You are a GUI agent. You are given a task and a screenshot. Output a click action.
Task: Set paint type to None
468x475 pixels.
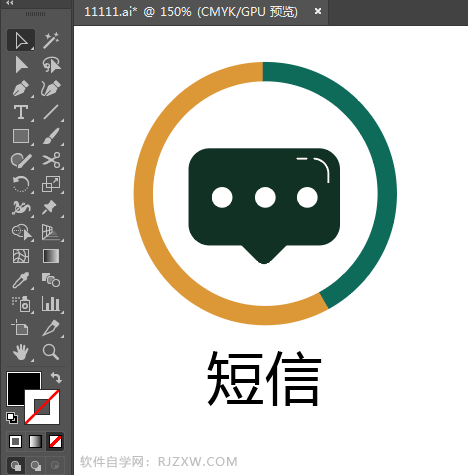(55, 441)
